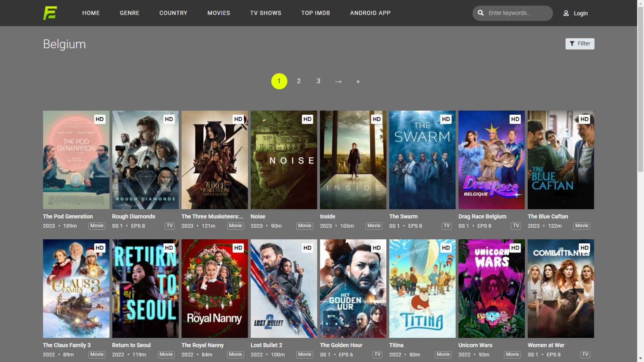Image resolution: width=644 pixels, height=362 pixels.
Task: Open the Top IMDB page
Action: [316, 13]
